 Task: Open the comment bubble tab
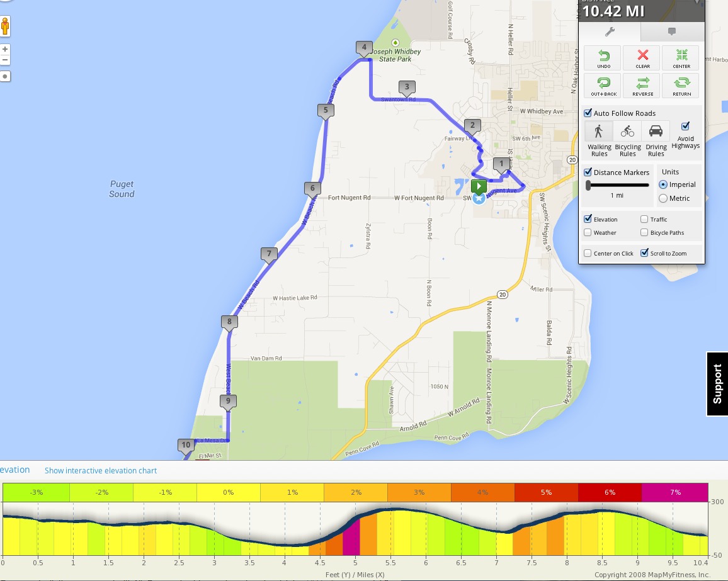tap(671, 31)
